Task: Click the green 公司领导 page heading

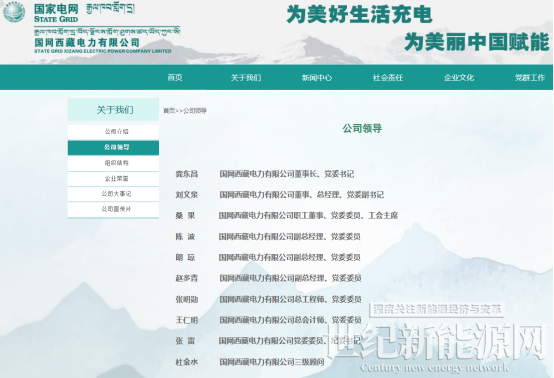Action: [362, 128]
